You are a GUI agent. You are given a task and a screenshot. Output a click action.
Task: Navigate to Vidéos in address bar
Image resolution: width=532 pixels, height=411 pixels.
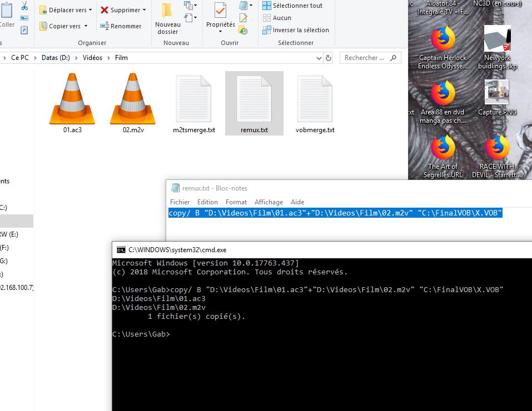(x=92, y=58)
